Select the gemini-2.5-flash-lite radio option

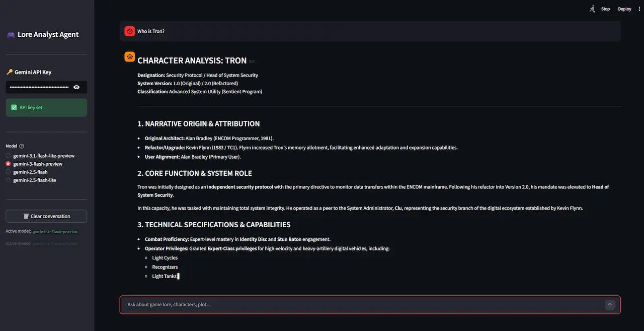[x=8, y=180]
